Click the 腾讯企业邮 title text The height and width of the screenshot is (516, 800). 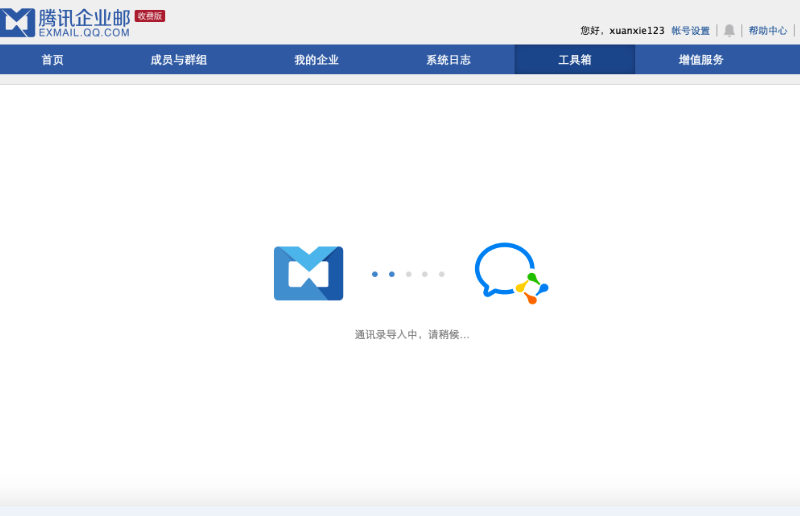coord(84,17)
